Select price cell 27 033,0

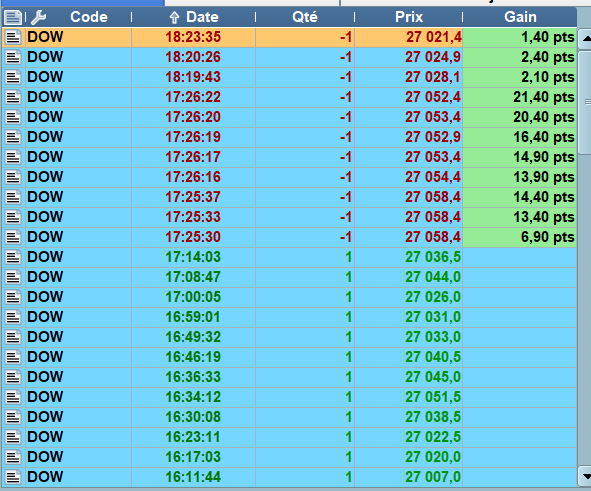(x=409, y=337)
